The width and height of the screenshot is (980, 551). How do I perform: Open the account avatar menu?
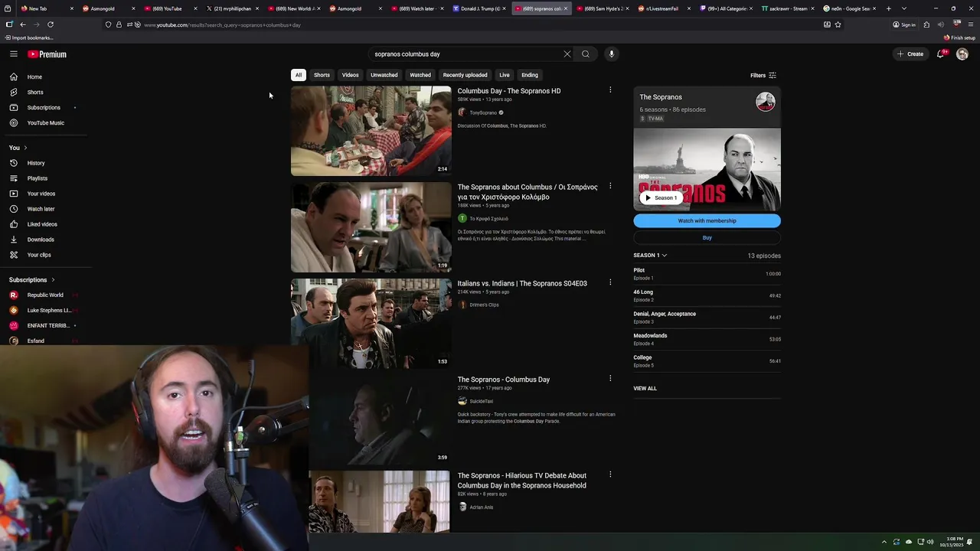(962, 54)
